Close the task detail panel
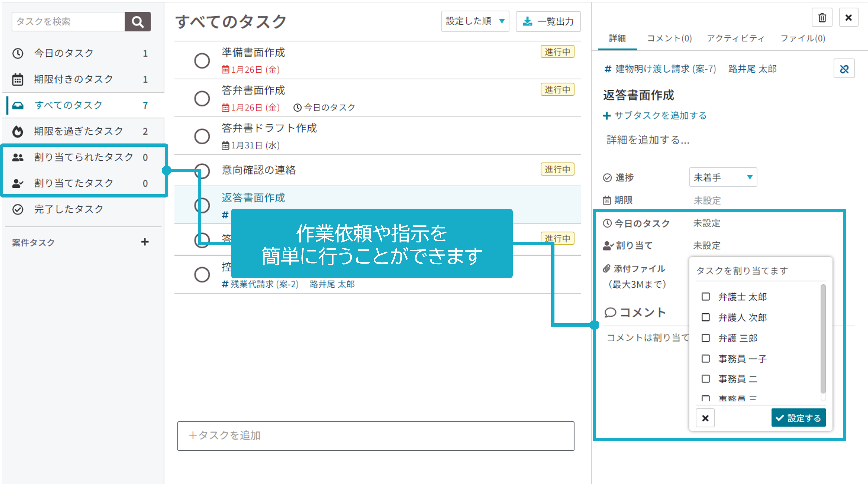The height and width of the screenshot is (484, 868). 849,18
